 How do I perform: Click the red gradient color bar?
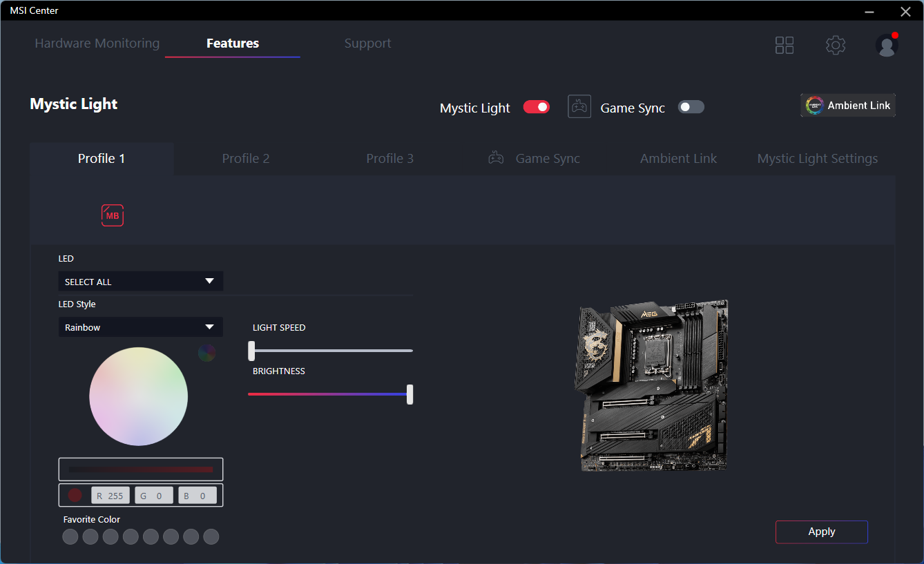(141, 469)
